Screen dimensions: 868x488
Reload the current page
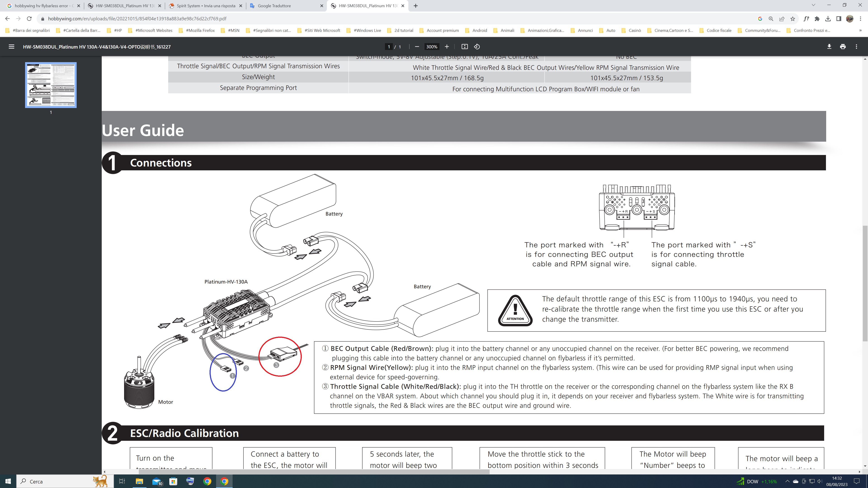(29, 19)
